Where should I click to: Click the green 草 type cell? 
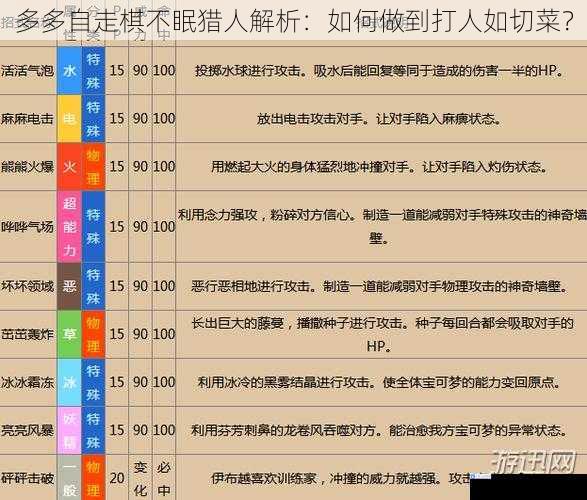(x=69, y=334)
